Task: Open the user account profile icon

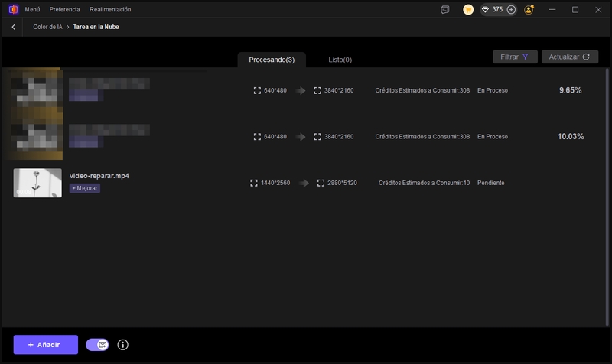Action: point(529,10)
